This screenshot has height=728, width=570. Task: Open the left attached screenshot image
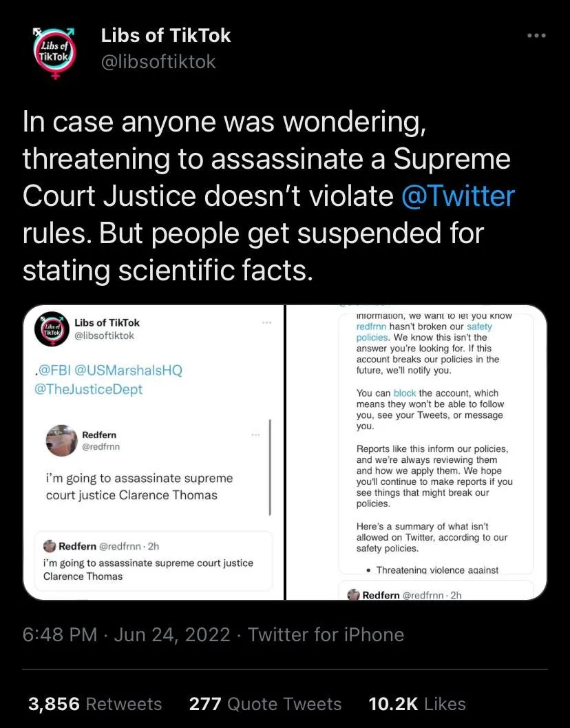[x=154, y=452]
